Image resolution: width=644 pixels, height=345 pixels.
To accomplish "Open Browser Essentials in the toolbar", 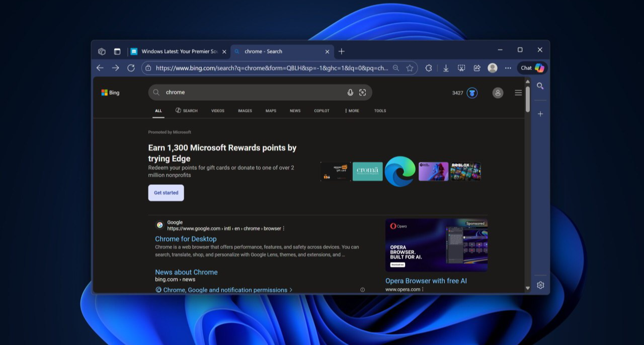I will 429,67.
